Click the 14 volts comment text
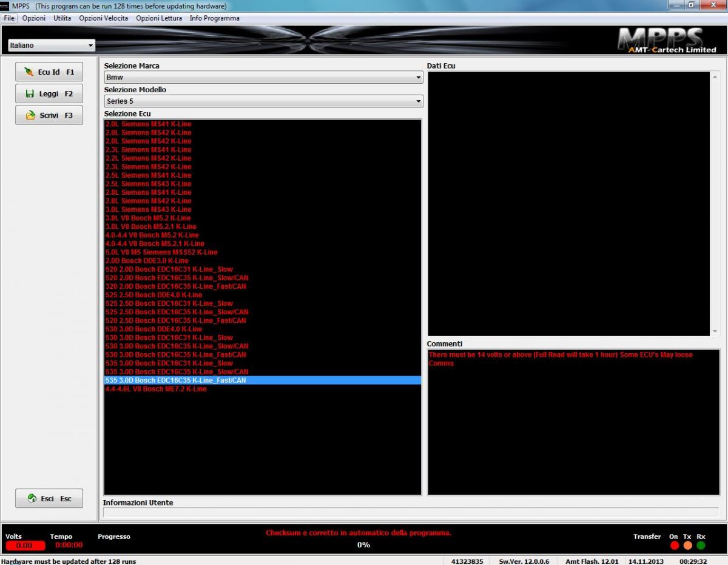The image size is (728, 565). pyautogui.click(x=561, y=359)
